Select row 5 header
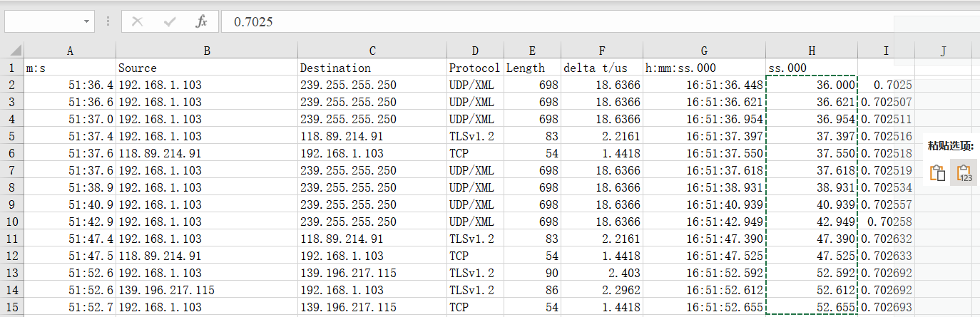Image resolution: width=980 pixels, height=317 pixels. [x=13, y=136]
